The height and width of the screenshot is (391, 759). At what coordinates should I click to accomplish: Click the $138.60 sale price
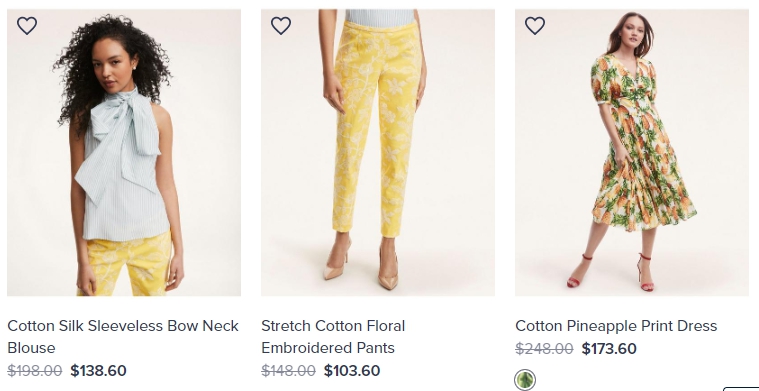(98, 371)
